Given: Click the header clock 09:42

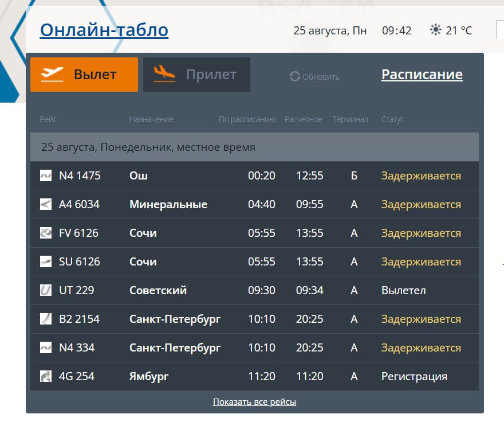Looking at the screenshot, I should pos(397,30).
